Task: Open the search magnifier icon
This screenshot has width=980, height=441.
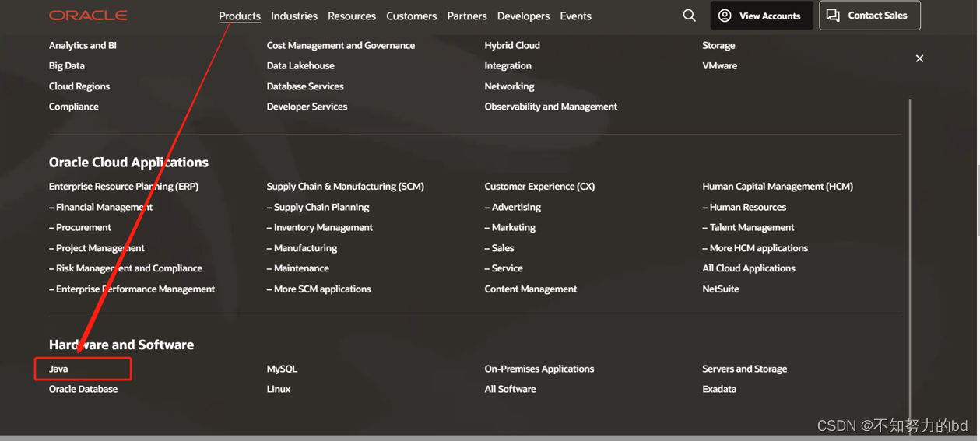Action: pyautogui.click(x=689, y=16)
